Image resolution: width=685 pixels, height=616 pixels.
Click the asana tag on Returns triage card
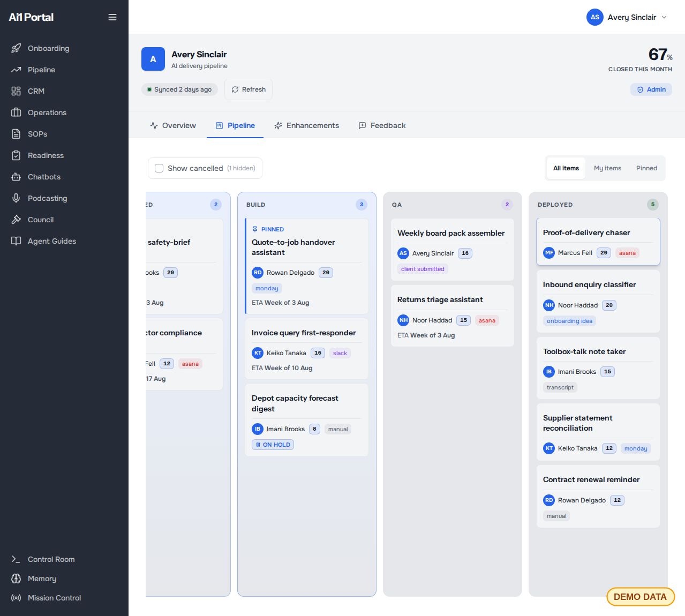click(x=487, y=320)
